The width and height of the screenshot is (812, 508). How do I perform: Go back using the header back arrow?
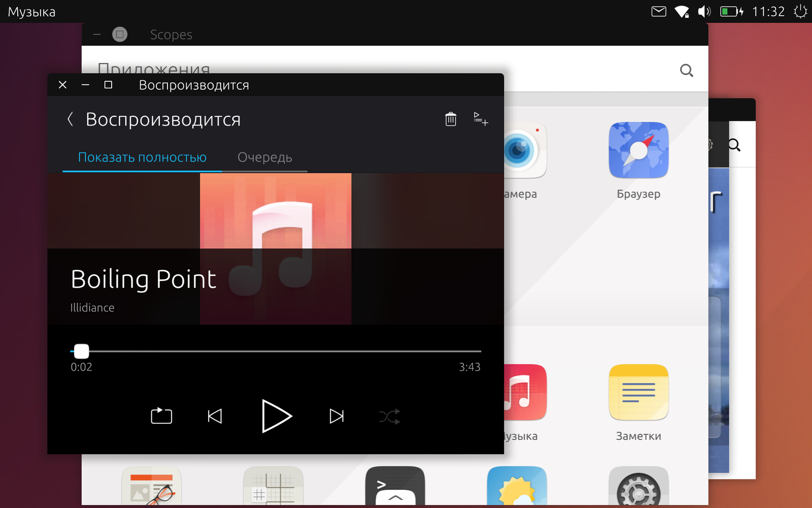tap(71, 119)
